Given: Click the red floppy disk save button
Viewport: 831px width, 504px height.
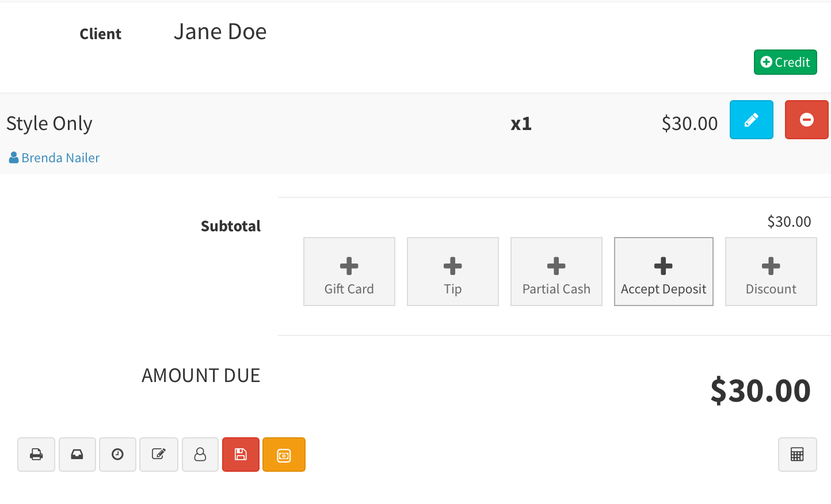Looking at the screenshot, I should (241, 455).
